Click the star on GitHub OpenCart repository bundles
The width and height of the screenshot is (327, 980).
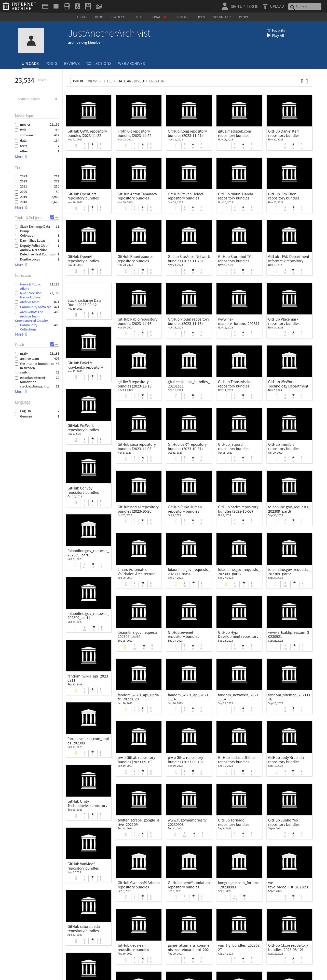coord(92,207)
